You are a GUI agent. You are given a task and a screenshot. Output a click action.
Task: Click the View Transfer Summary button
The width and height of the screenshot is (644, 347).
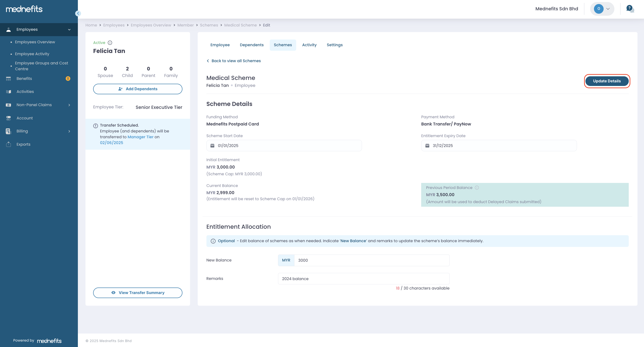pos(138,293)
